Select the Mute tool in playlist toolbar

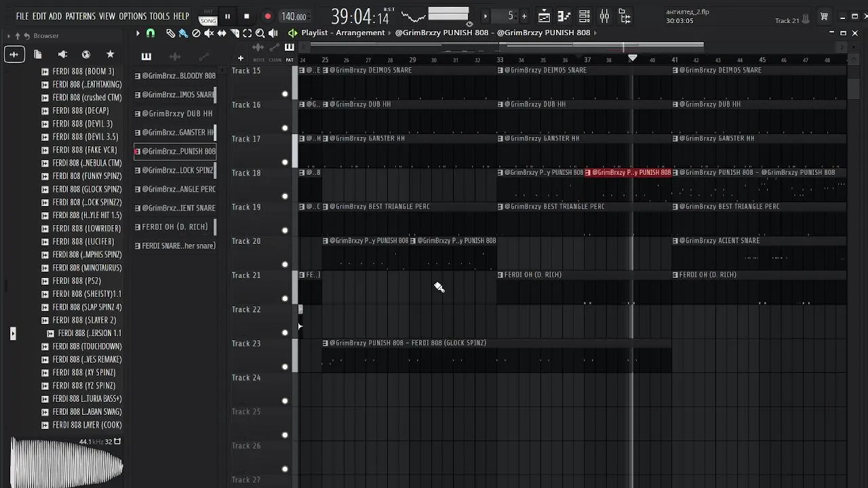[x=209, y=33]
